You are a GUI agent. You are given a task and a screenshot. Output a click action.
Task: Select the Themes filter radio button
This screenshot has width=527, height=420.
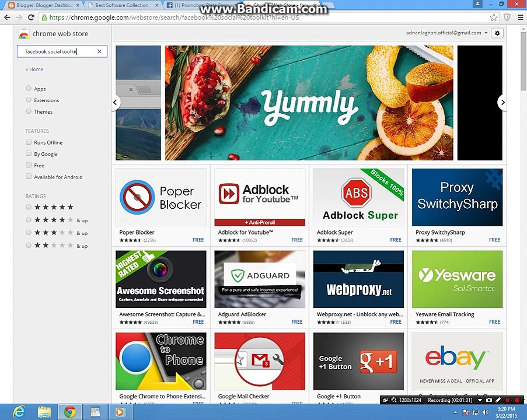click(29, 111)
